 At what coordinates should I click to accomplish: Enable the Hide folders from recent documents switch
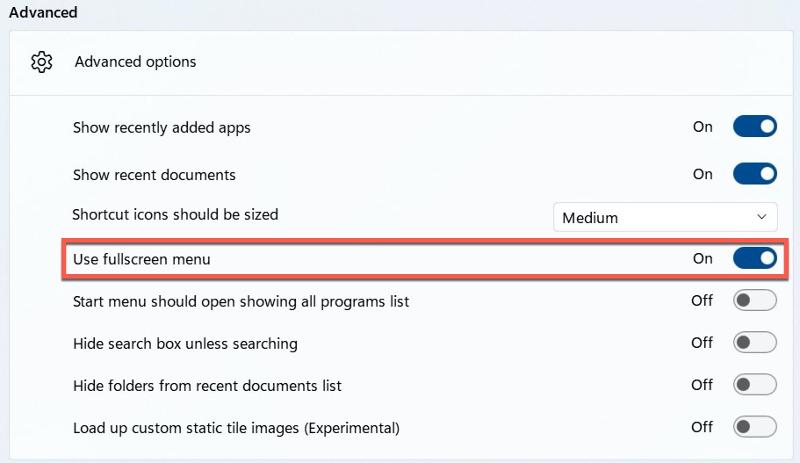[755, 384]
